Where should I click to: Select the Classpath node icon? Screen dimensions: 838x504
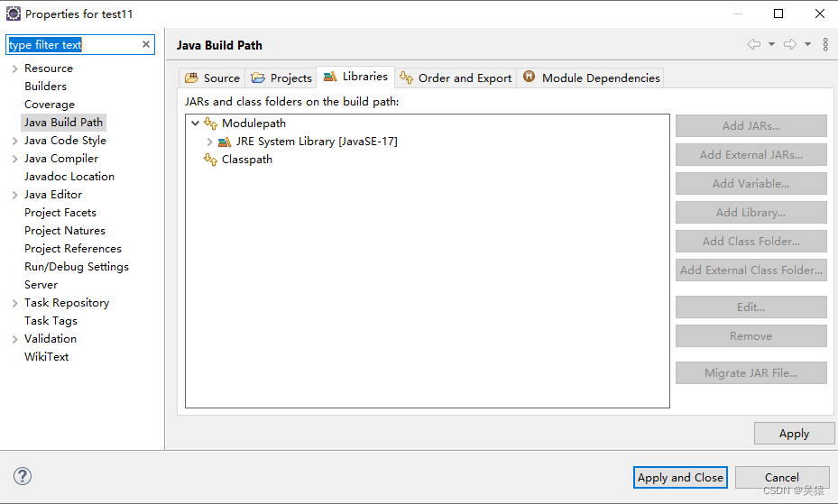[210, 159]
